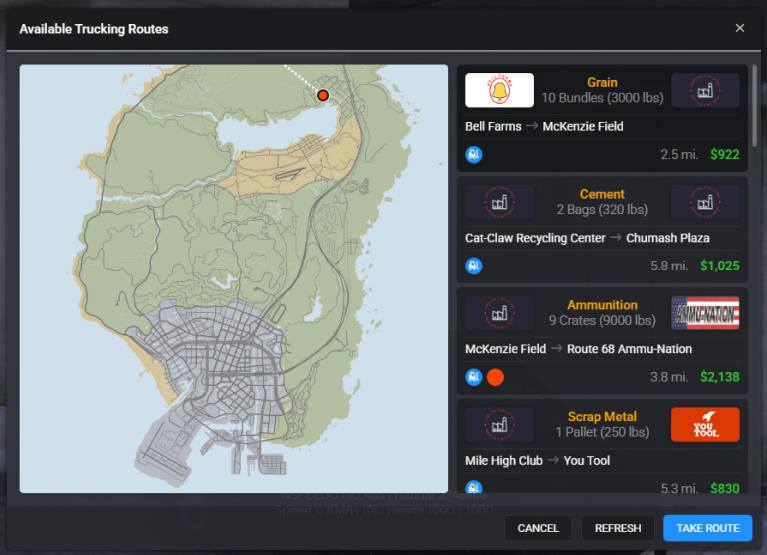Select the Grain route title
The width and height of the screenshot is (767, 555).
[x=602, y=83]
